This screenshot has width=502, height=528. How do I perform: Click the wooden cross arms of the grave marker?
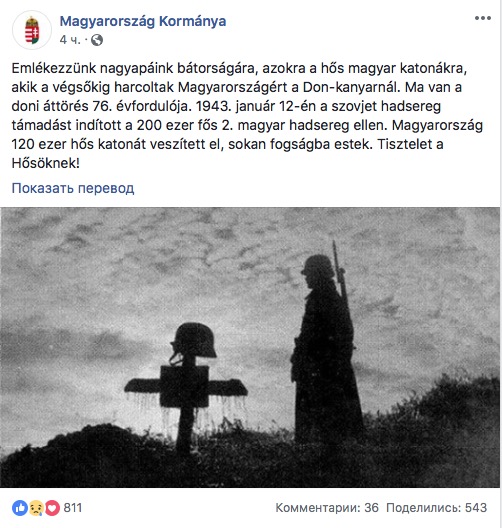(186, 387)
